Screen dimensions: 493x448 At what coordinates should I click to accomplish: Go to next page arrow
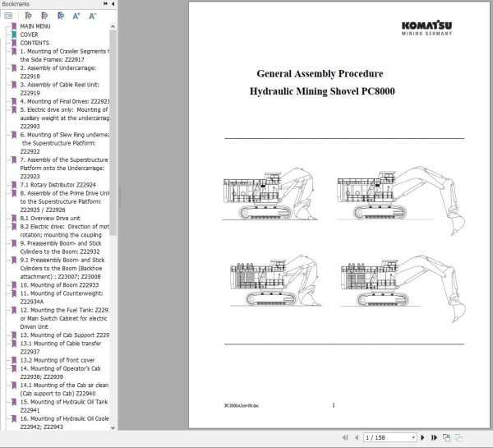(423, 437)
